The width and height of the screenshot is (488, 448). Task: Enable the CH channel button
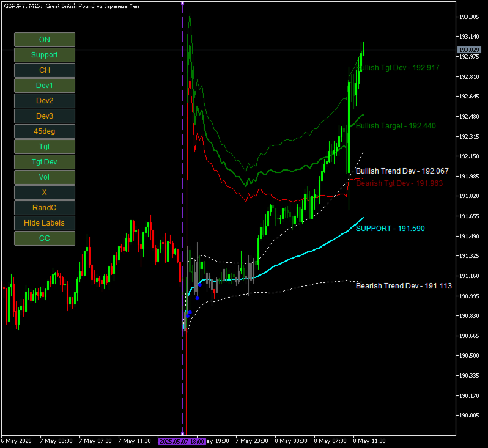click(x=45, y=70)
